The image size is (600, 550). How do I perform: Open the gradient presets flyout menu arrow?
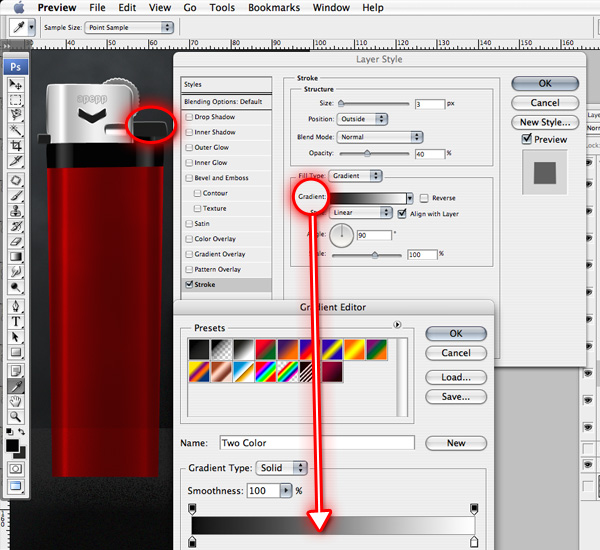397,324
